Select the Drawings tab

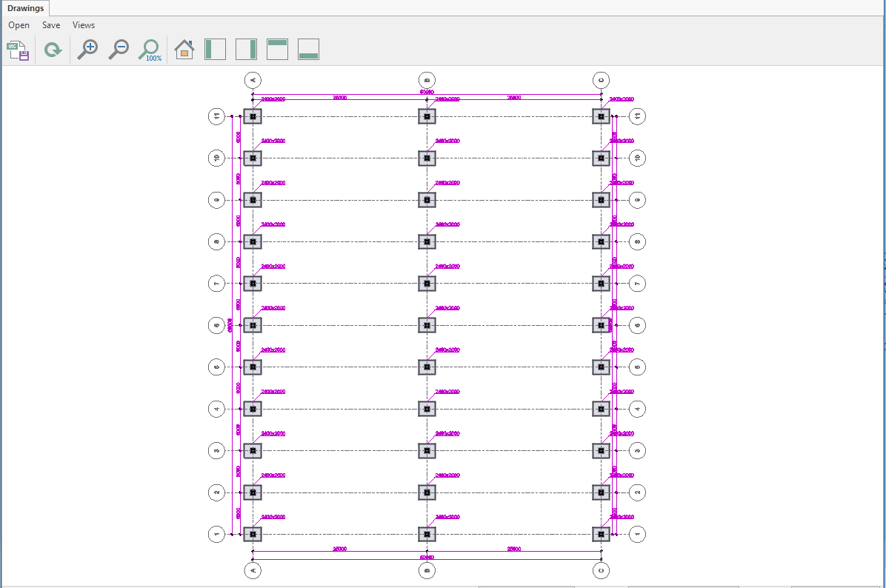(26, 8)
